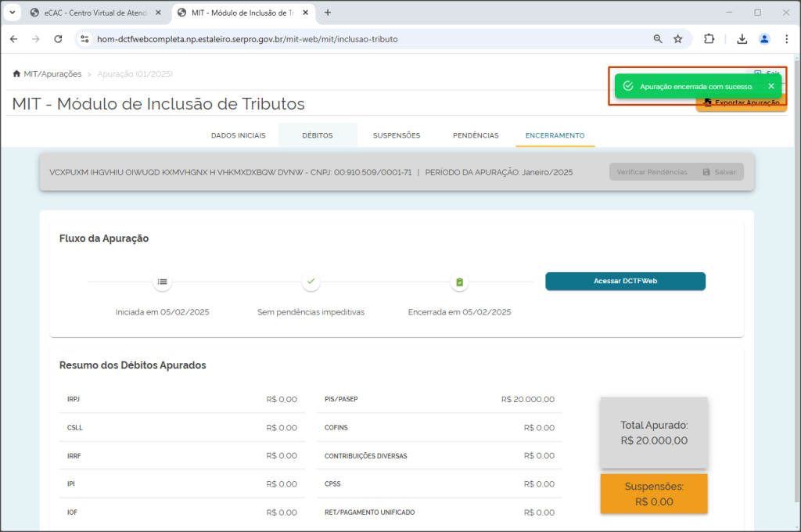
Task: Dismiss the success notification with its X
Action: [x=771, y=86]
